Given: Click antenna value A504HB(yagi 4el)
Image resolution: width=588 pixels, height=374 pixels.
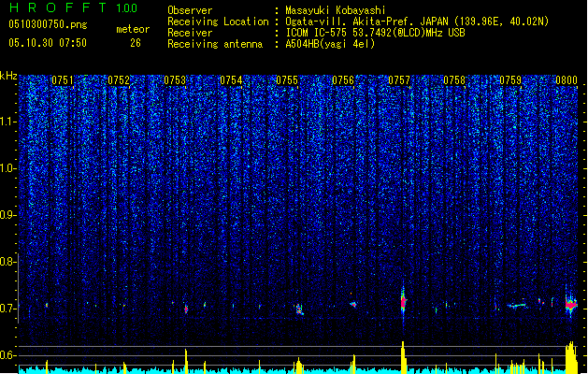Looking at the screenshot, I should [x=330, y=44].
